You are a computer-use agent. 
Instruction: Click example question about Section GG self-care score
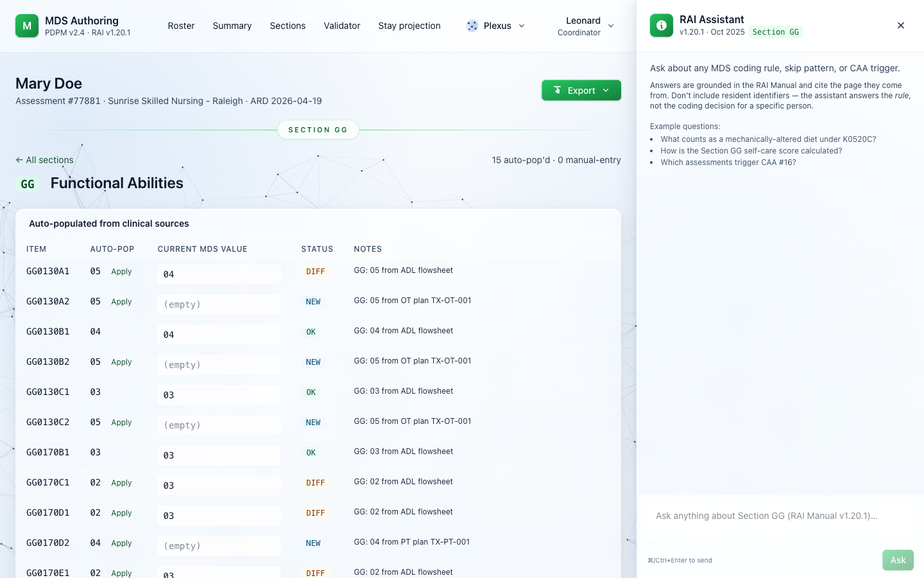click(751, 151)
